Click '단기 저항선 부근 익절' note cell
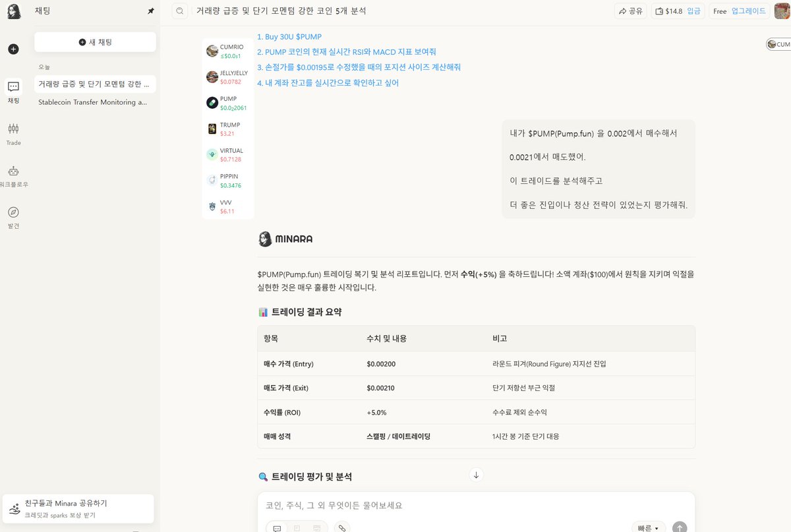The height and width of the screenshot is (532, 791). pyautogui.click(x=523, y=388)
